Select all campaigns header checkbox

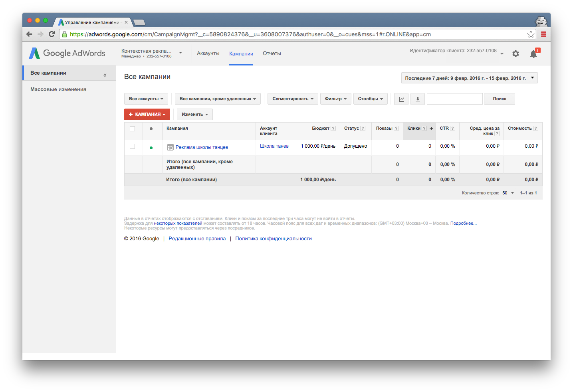pyautogui.click(x=133, y=129)
